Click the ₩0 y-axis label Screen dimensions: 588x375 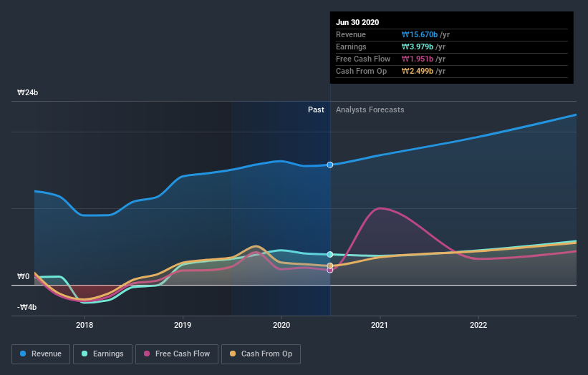click(23, 276)
